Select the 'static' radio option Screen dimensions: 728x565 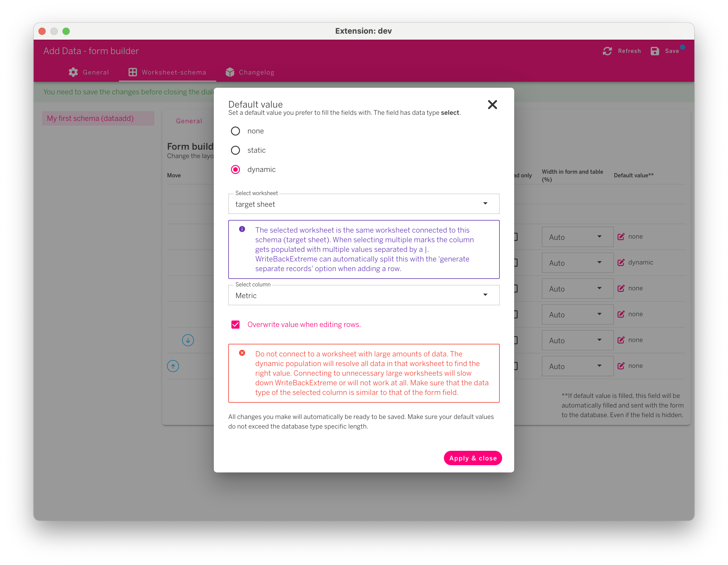tap(235, 151)
